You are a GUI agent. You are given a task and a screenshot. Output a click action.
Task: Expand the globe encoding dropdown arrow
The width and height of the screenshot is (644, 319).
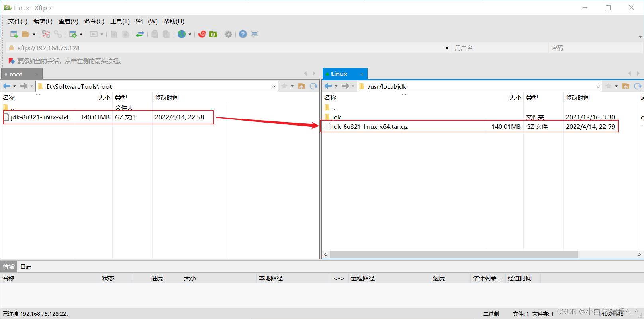(190, 34)
